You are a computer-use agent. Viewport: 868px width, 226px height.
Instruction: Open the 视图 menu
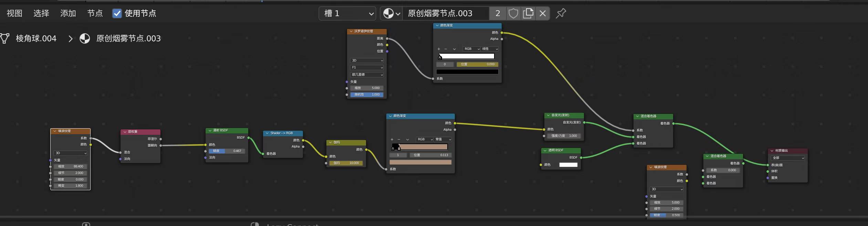14,13
